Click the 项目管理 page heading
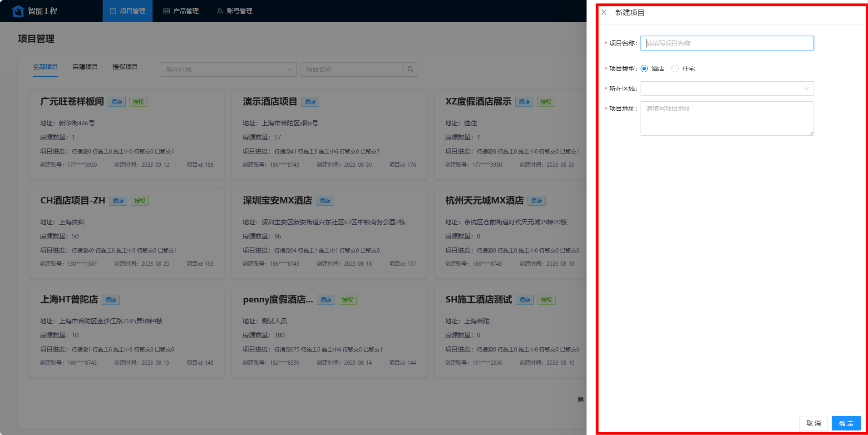The image size is (868, 435). [x=36, y=39]
